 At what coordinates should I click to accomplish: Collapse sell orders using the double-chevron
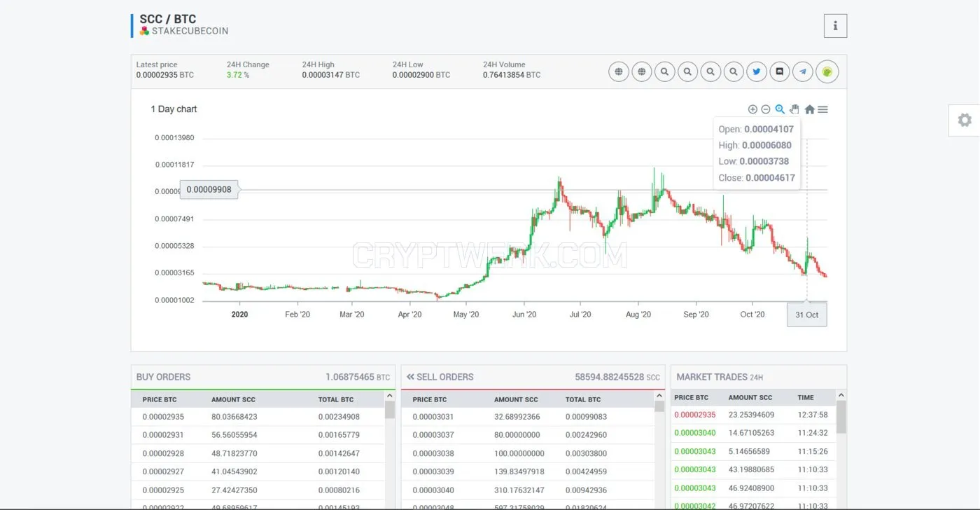pyautogui.click(x=410, y=377)
